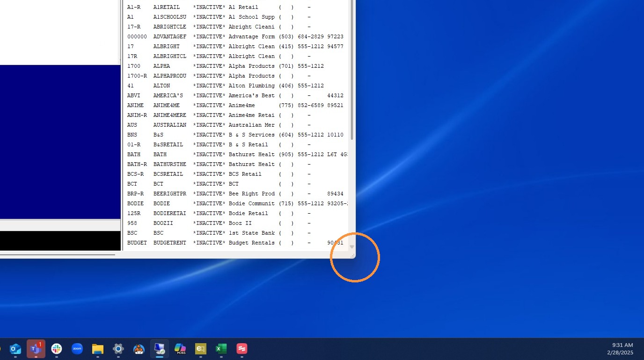Click phone number (503) 684-2829

(301, 36)
